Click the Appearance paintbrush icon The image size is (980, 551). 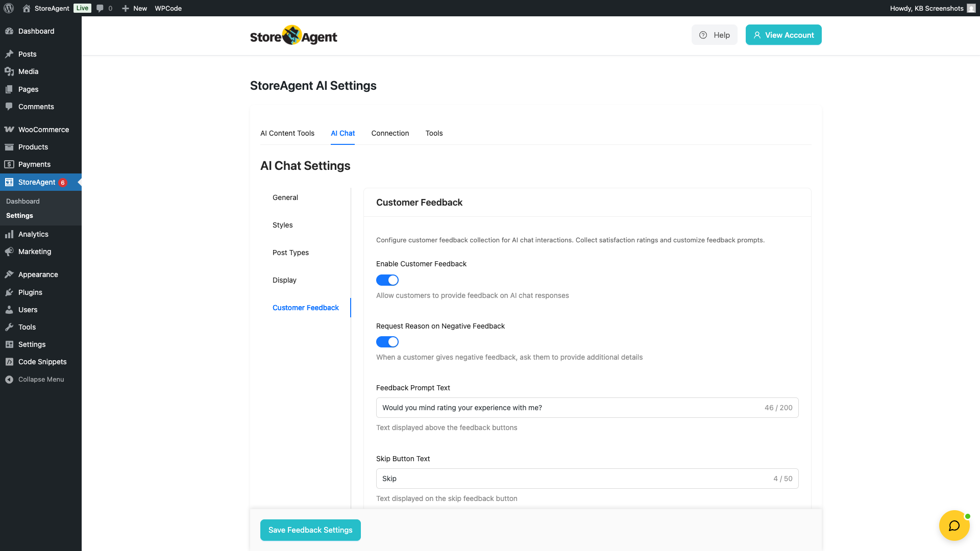(x=9, y=274)
